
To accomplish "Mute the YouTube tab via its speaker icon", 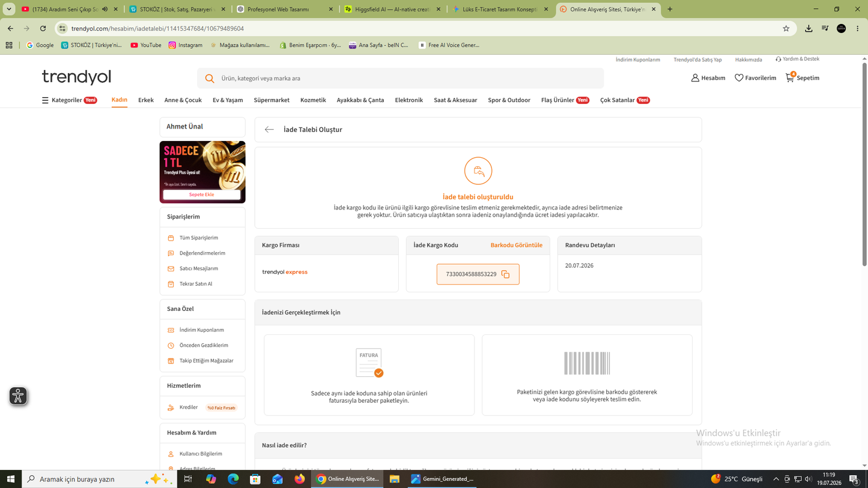I will tap(105, 9).
